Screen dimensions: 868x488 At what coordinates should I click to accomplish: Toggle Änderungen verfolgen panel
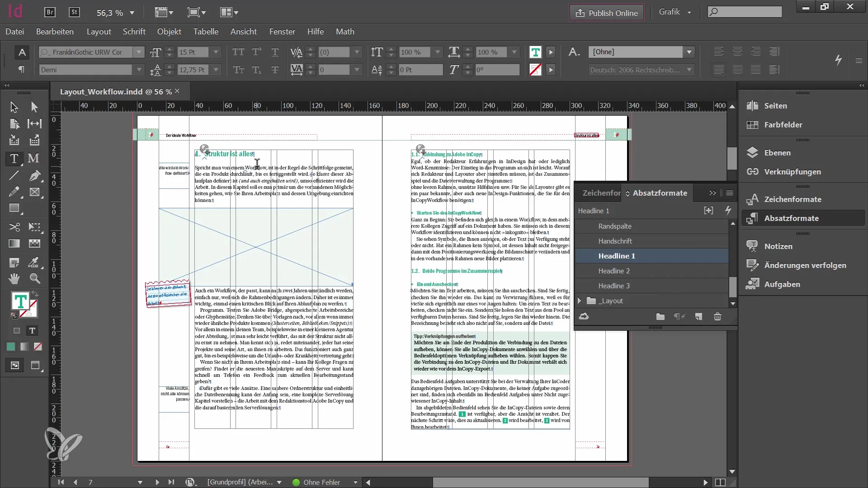[805, 264]
